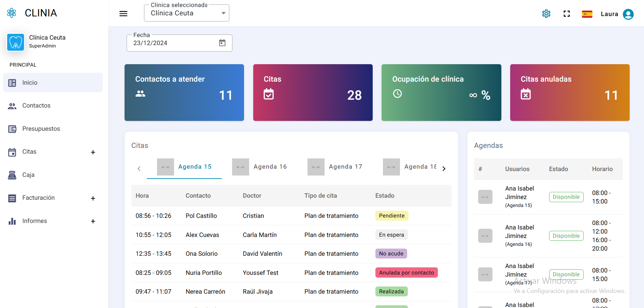Click the Clínica Ceuta tooth logo

16,42
